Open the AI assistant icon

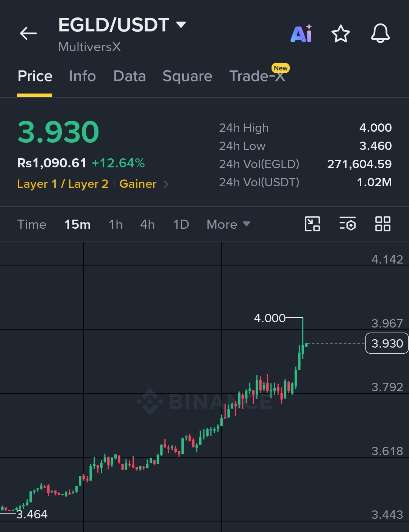click(x=301, y=33)
